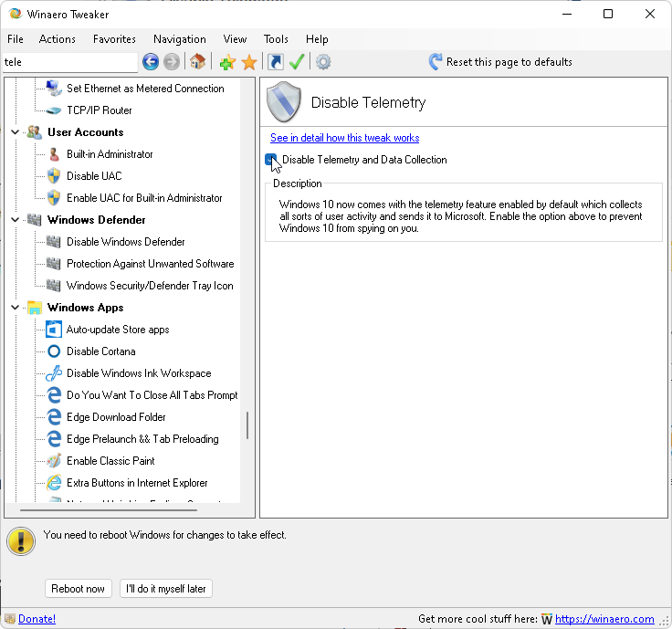Click the create shortcut arrow icon in the toolbar

[x=276, y=62]
